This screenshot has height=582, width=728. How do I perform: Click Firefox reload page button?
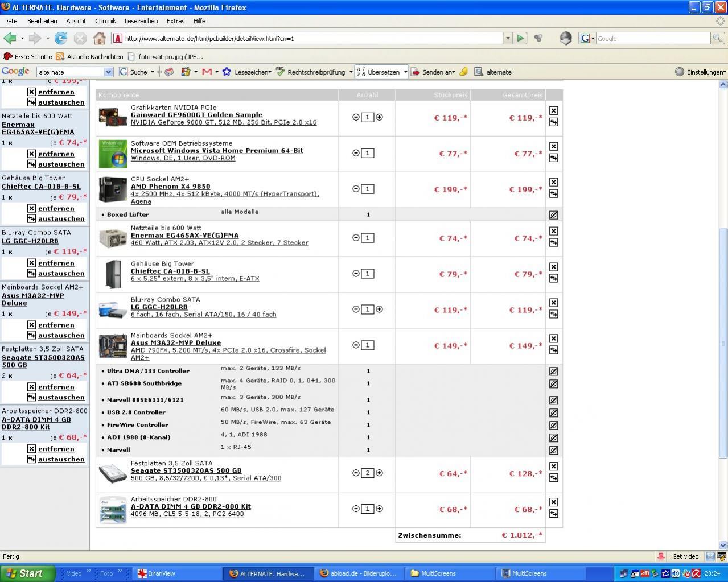60,38
